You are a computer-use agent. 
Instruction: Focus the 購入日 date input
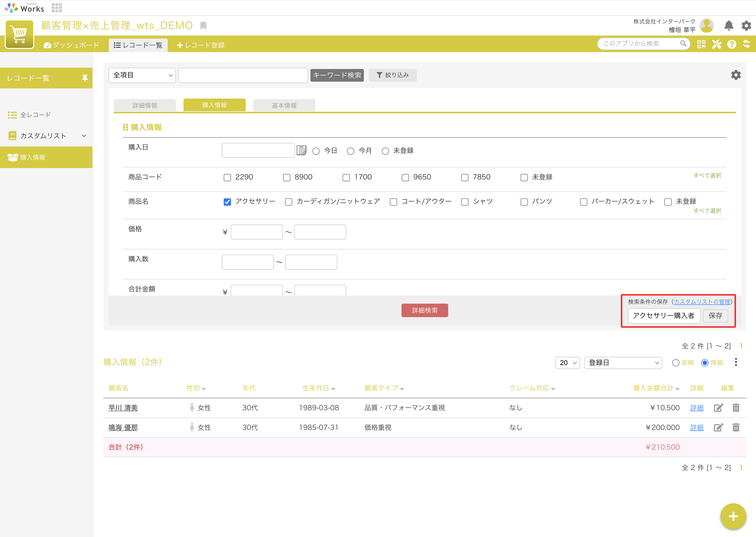[258, 150]
